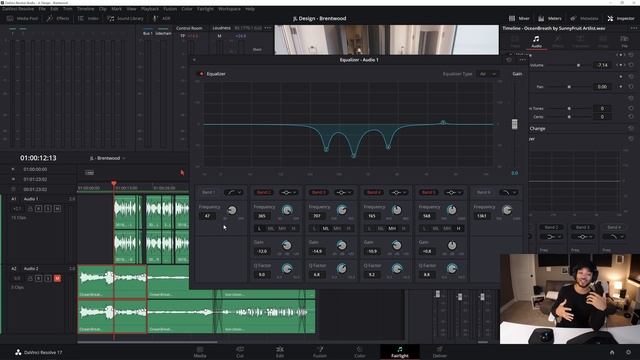640x360 pixels.
Task: Reset Volume parameter in Inspector
Action: pos(631,65)
